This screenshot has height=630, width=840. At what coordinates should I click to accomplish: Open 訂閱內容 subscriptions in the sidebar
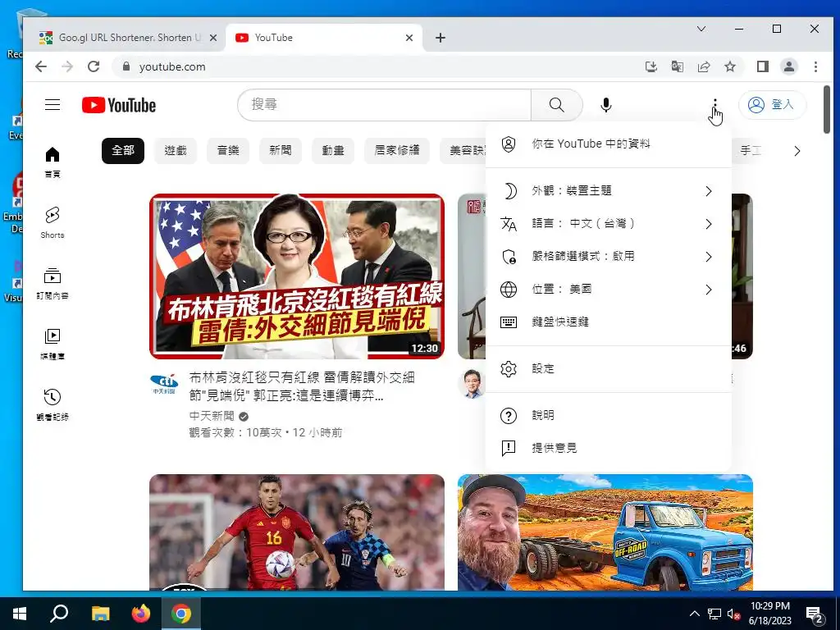52,283
